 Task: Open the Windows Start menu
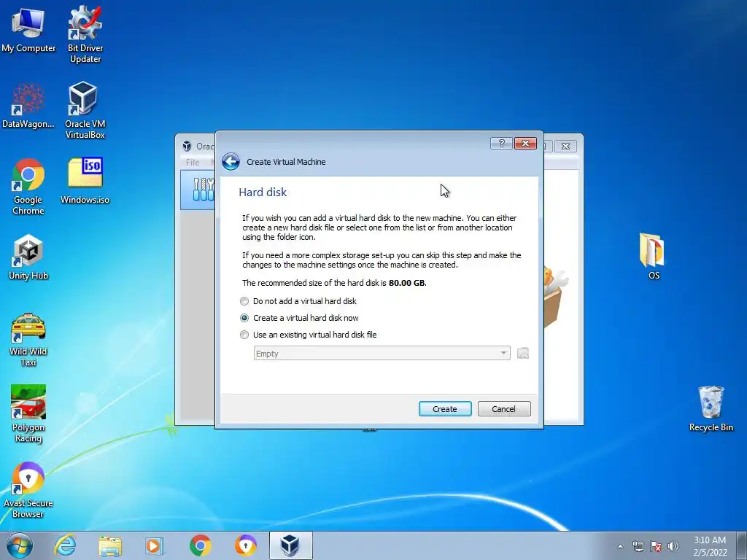(20, 545)
